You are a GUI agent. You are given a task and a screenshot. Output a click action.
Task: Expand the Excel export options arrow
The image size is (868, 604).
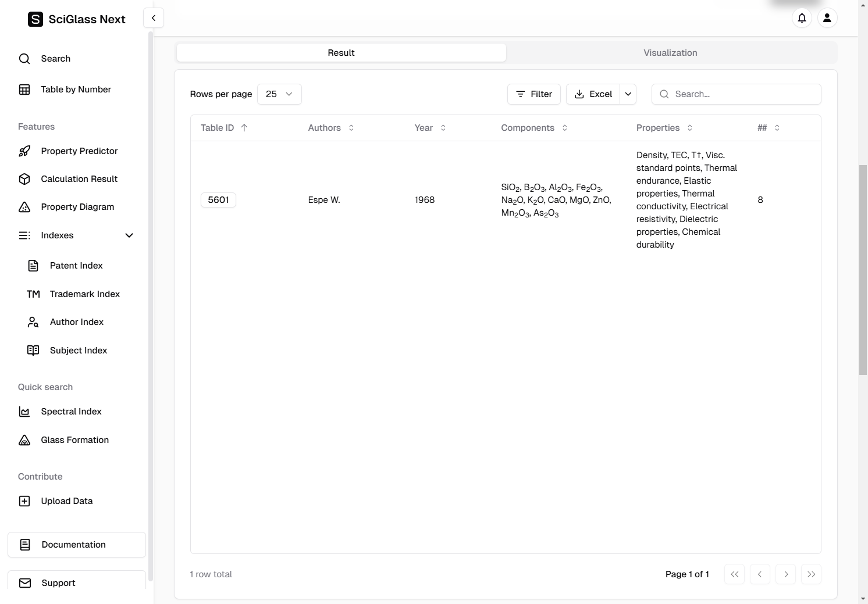(628, 94)
